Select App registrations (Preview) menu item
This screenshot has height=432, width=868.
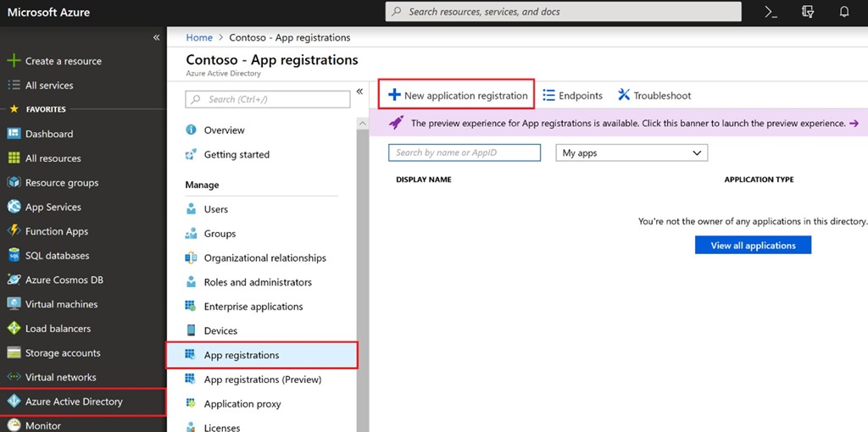261,379
